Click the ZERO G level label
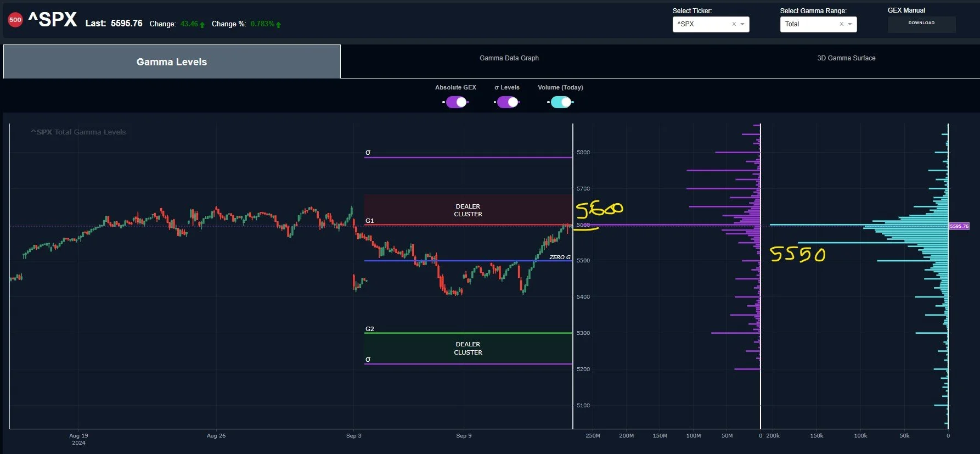Screen dimensions: 980x454 (x=560, y=257)
